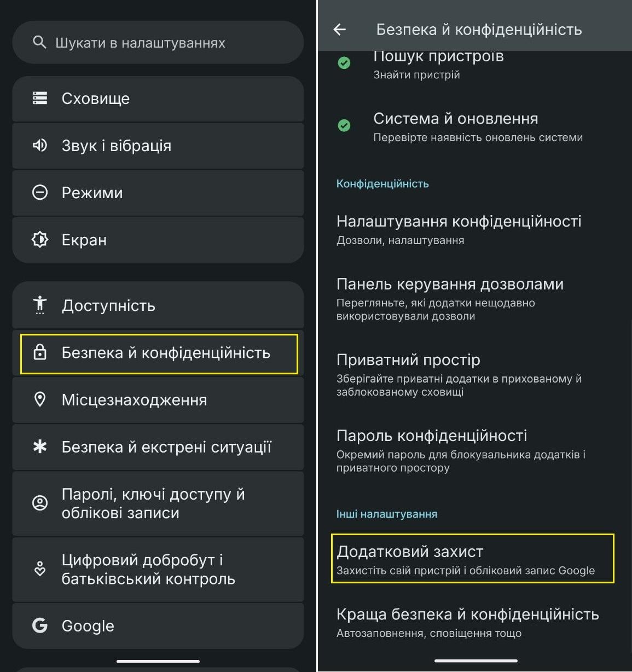Tap the padlock icon for Безпека й конфіденційність
Screen dimensions: 632x672
click(x=39, y=353)
